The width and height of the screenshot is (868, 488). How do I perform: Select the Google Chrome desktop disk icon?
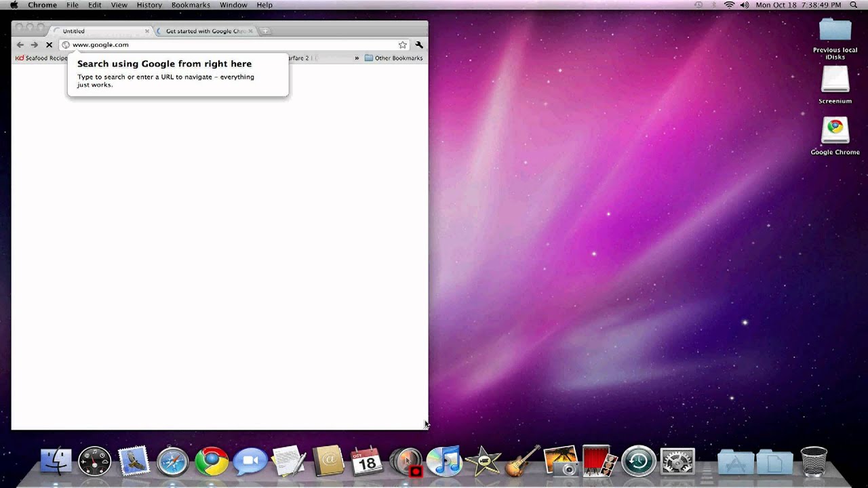click(835, 136)
